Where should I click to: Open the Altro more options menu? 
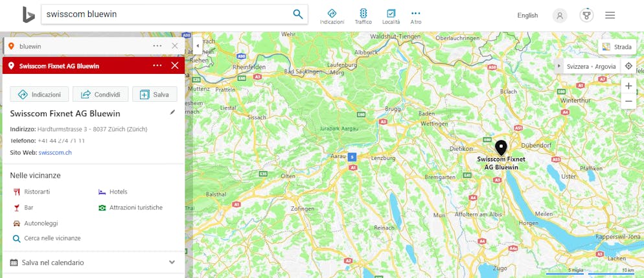[416, 17]
